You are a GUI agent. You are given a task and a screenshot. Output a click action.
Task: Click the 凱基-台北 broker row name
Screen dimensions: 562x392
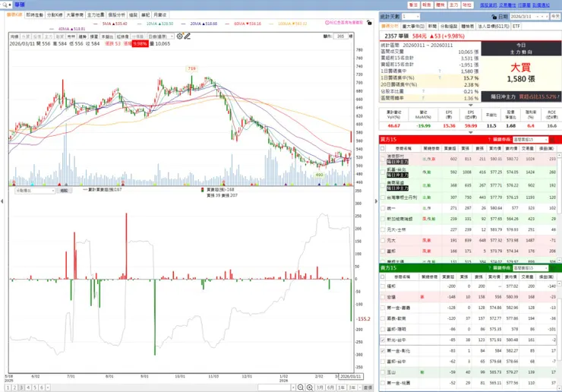coord(396,169)
